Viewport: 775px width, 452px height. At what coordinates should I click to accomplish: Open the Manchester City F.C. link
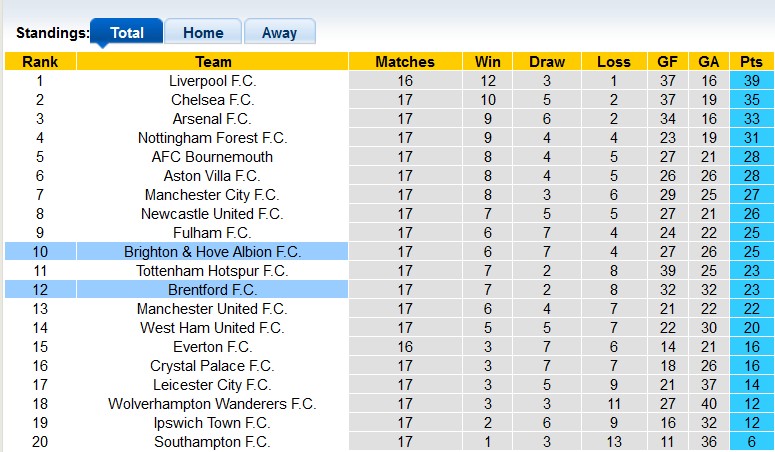tap(212, 195)
